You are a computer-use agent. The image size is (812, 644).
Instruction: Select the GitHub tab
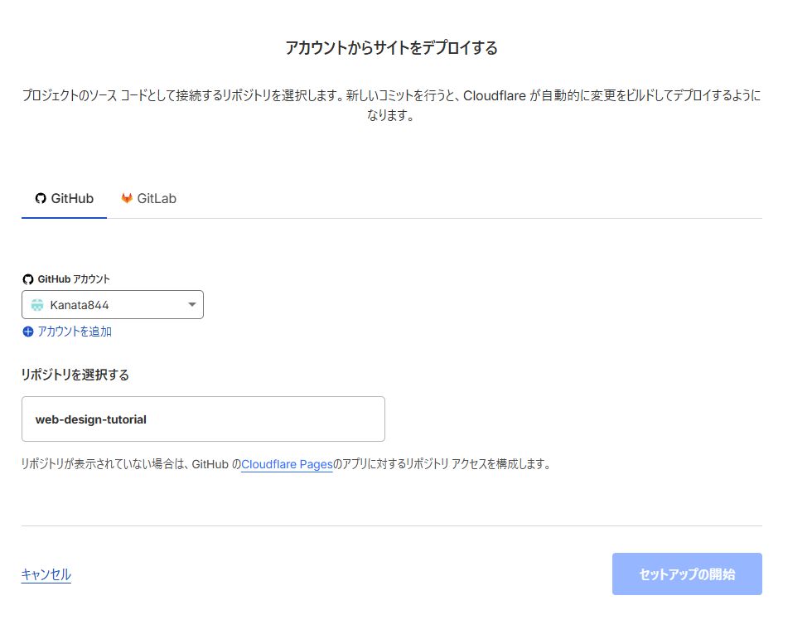coord(64,198)
